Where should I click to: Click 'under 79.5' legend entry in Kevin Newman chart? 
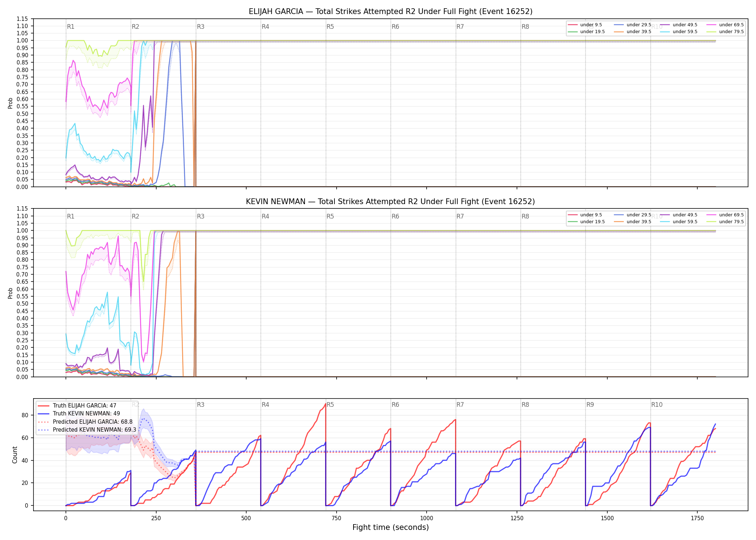[725, 222]
